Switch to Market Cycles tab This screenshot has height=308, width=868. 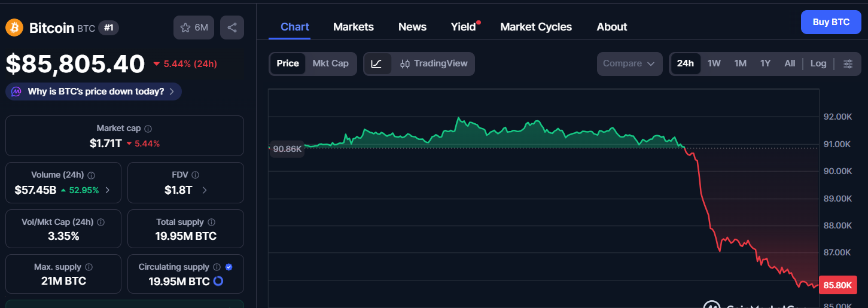click(x=536, y=27)
